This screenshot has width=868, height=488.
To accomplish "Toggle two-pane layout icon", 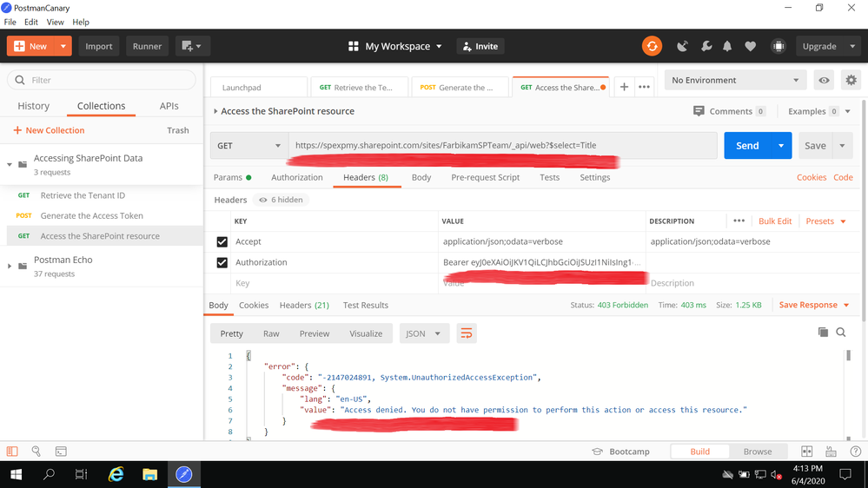I will [x=807, y=452].
